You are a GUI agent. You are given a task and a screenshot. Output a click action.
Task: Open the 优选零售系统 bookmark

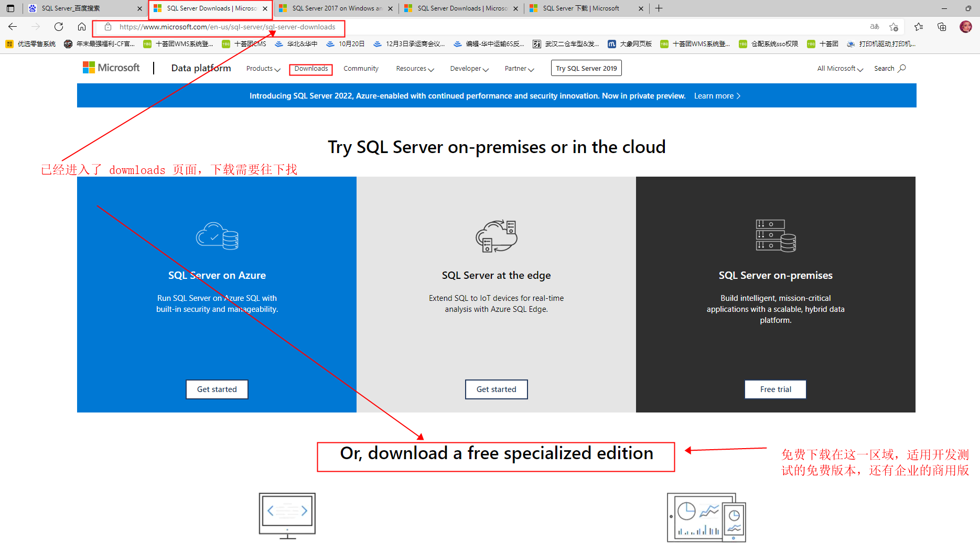31,44
